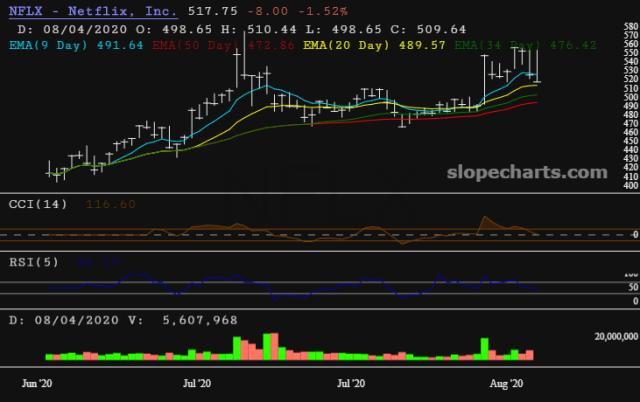Viewport: 640px width, 402px height.
Task: Click the volume date D: 08/04/2020
Action: (64, 320)
